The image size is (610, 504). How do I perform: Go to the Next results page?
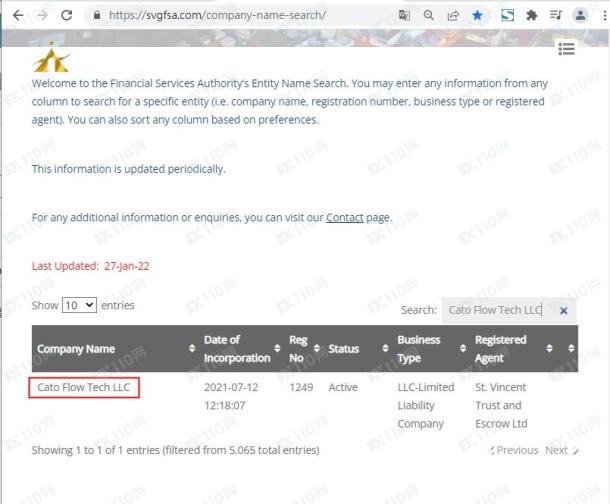pos(562,450)
